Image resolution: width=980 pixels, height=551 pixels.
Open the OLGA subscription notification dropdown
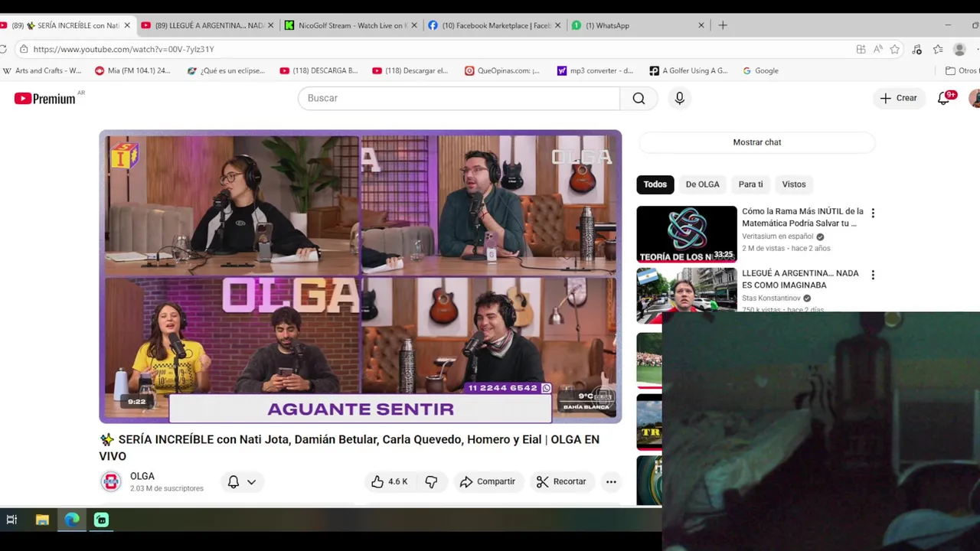(241, 481)
